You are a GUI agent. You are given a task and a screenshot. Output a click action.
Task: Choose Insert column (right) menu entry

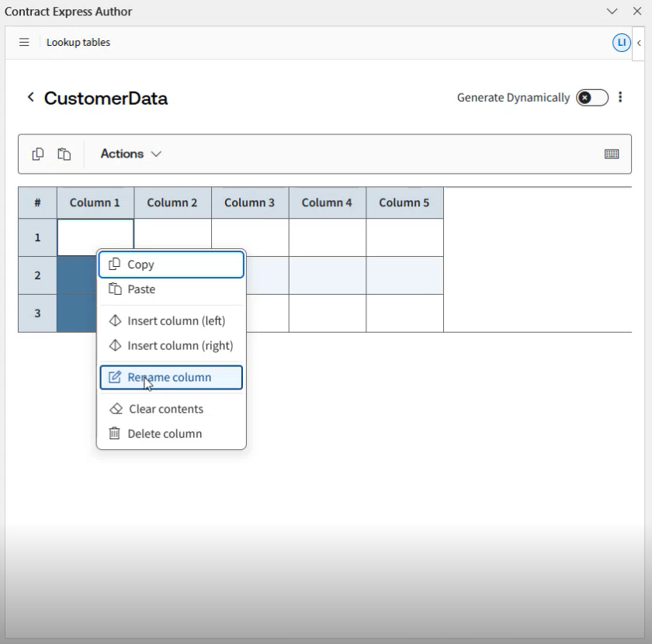click(x=179, y=346)
